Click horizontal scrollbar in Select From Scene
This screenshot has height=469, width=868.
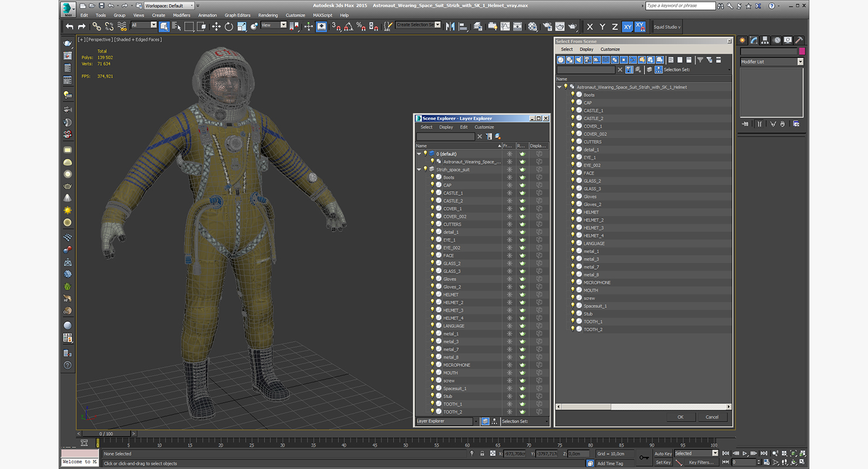pos(586,406)
